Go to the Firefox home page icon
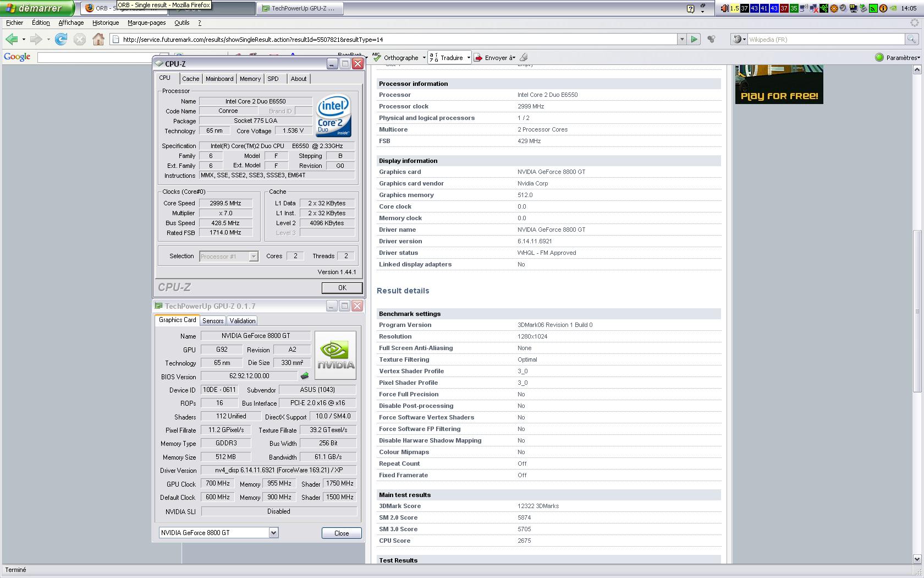Screen dimensions: 924x578 point(98,39)
